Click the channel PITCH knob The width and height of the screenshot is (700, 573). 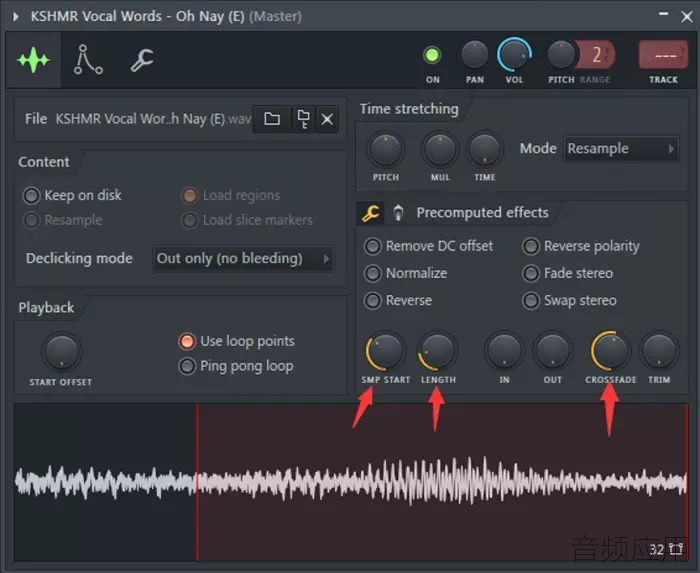561,54
